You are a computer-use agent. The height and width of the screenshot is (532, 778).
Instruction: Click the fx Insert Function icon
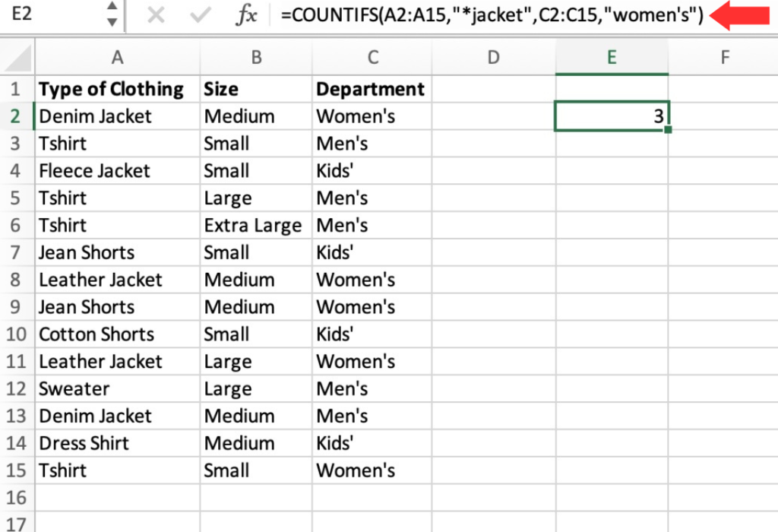coord(247,15)
